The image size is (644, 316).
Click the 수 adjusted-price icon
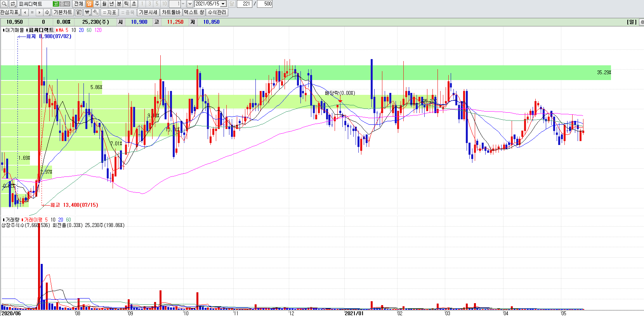coord(47,12)
